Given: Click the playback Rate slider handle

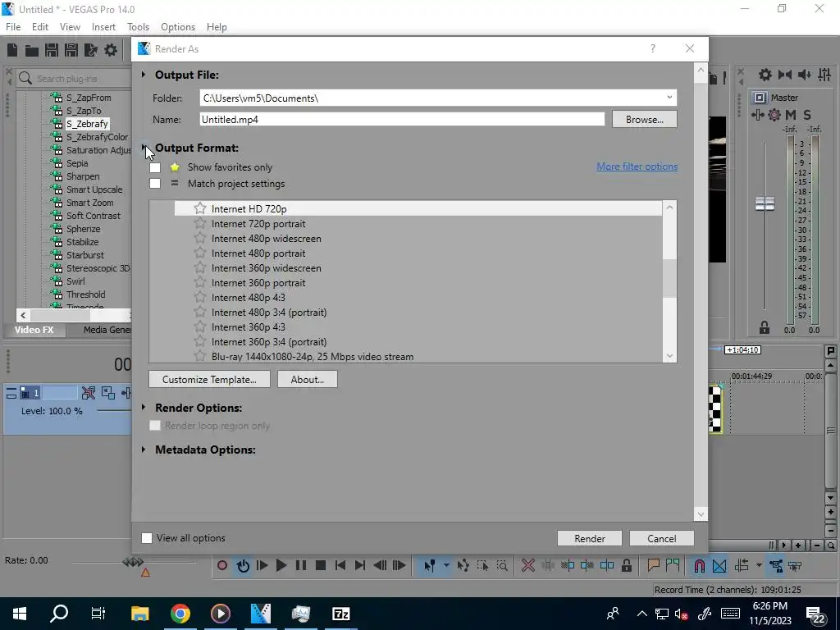Looking at the screenshot, I should (133, 561).
